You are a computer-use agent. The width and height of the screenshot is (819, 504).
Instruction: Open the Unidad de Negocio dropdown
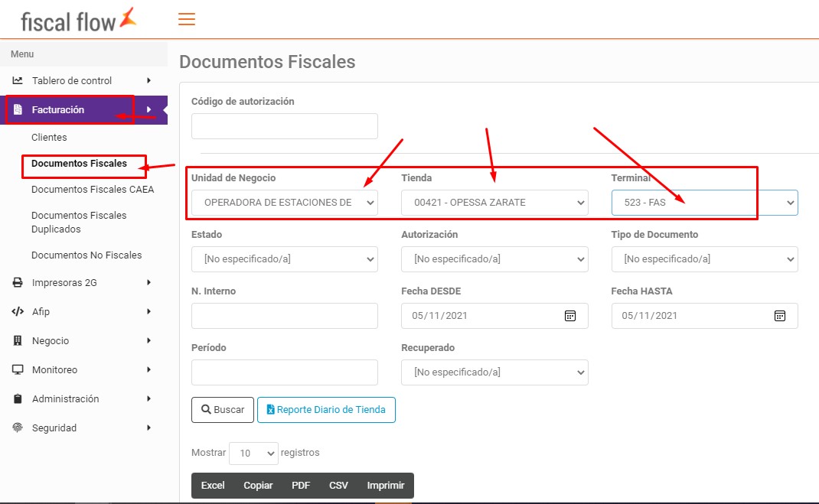click(x=284, y=203)
